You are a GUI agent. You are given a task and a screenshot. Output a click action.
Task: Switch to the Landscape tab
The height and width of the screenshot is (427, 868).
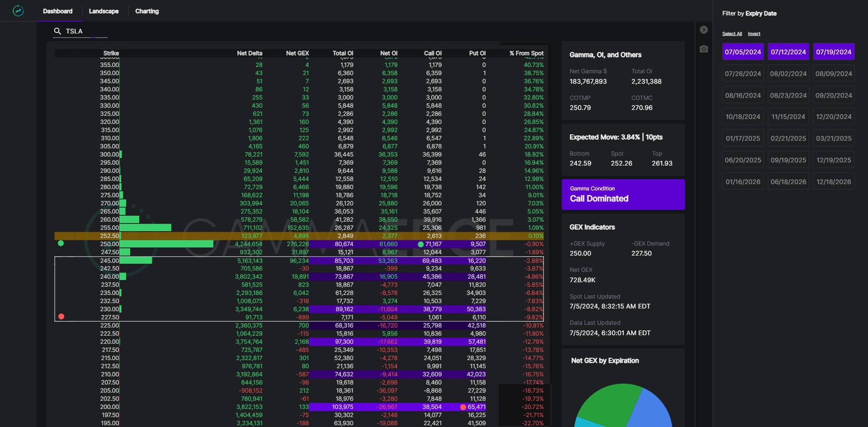(x=104, y=11)
